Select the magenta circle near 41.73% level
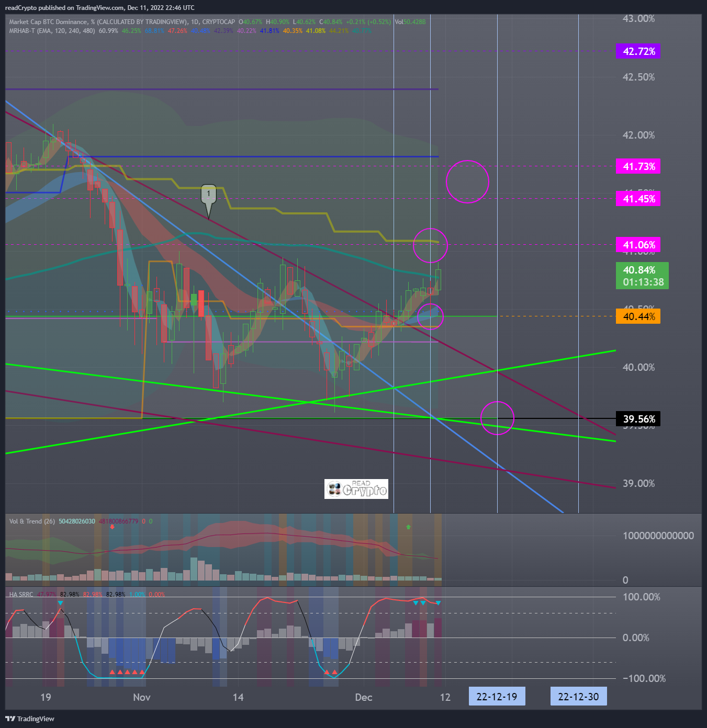The height and width of the screenshot is (728, 707). (467, 181)
